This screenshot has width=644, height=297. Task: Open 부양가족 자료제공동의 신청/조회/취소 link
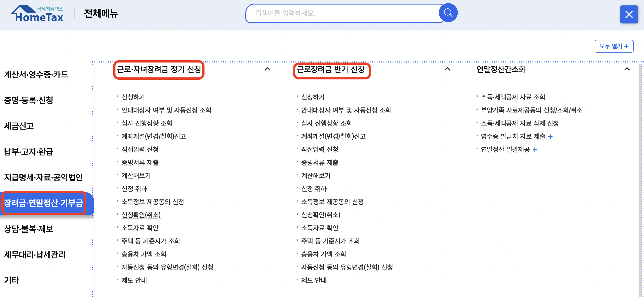pos(531,110)
